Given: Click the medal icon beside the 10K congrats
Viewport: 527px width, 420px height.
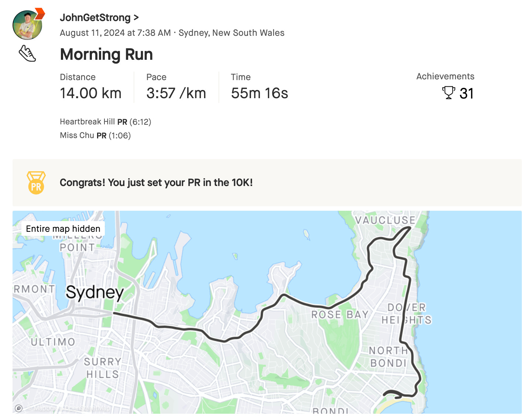Looking at the screenshot, I should tap(36, 182).
